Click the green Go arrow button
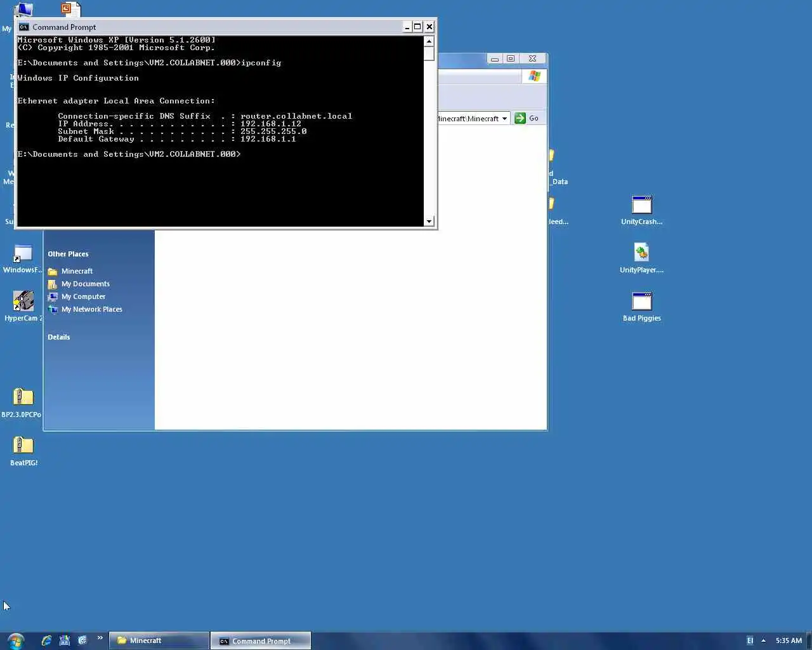 520,118
